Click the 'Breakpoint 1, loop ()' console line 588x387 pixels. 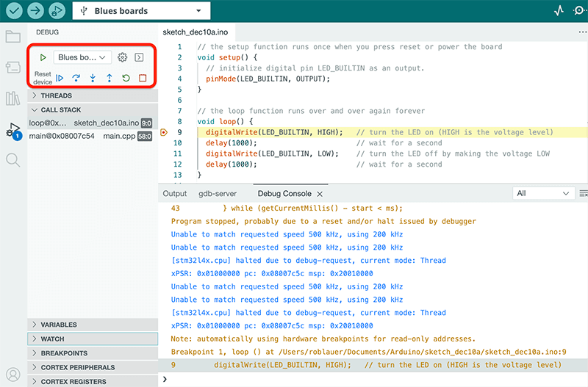pyautogui.click(x=369, y=352)
